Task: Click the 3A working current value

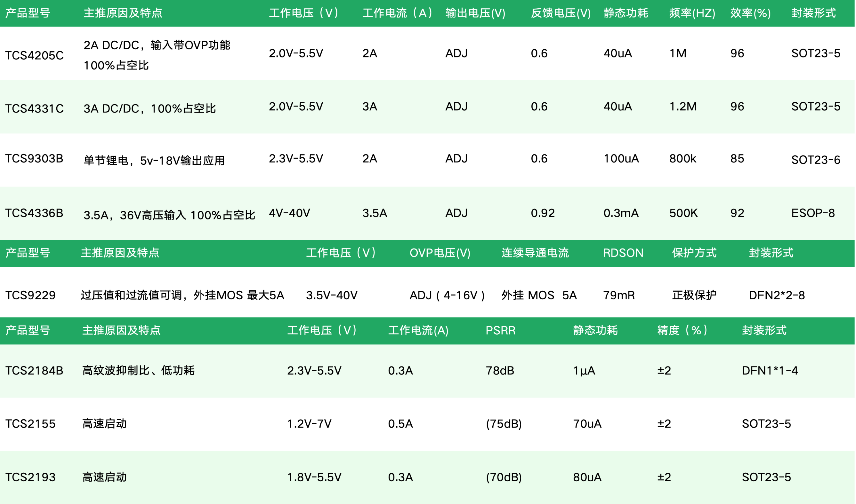Action: point(370,107)
